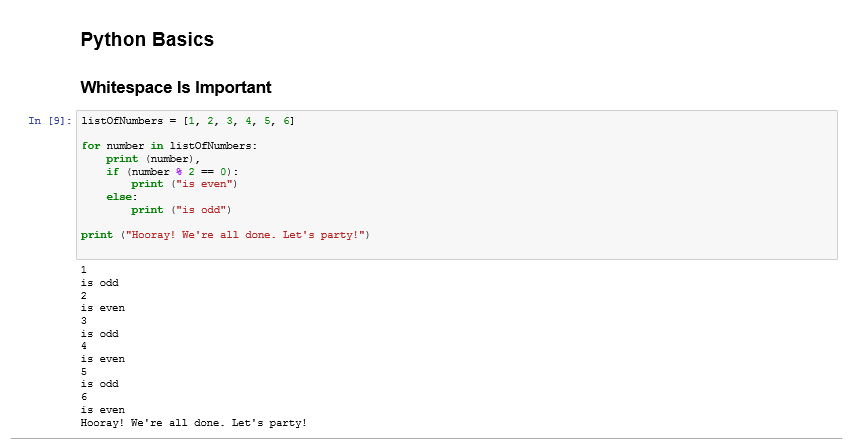
Task: Click the "else:" keyword in the code
Action: [122, 197]
